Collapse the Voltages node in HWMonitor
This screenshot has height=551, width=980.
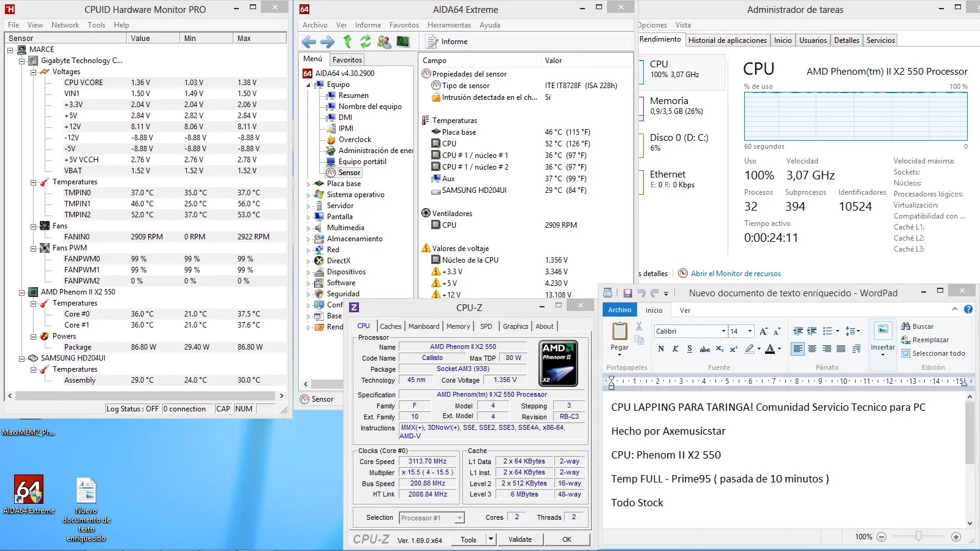(34, 72)
